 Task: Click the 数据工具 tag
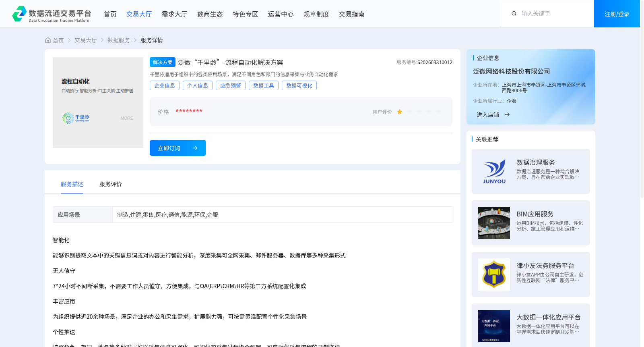click(264, 85)
